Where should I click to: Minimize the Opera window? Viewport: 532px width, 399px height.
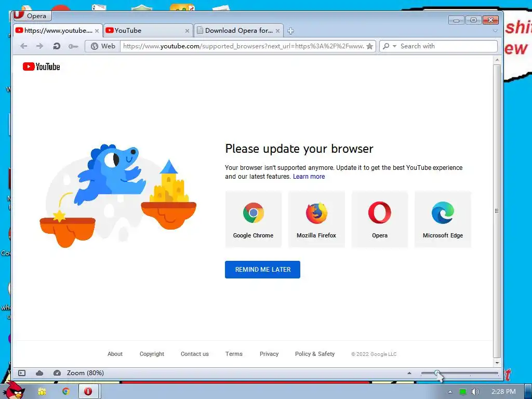click(x=456, y=20)
